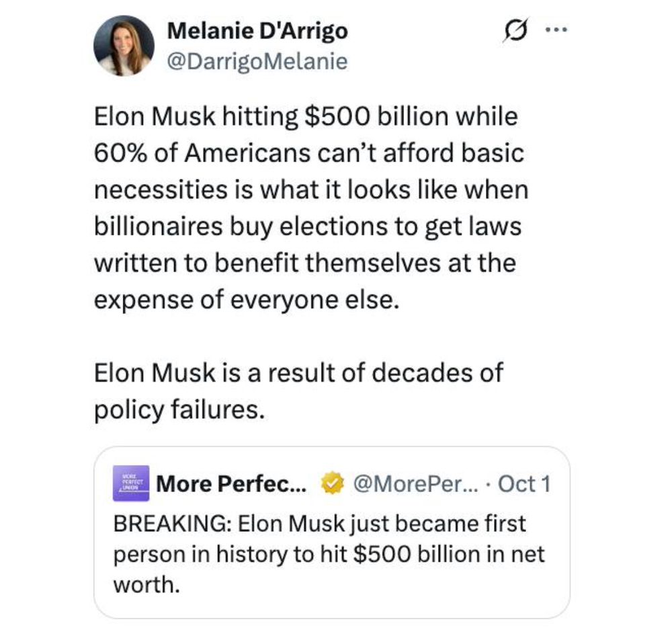Click the "policy failures." text line

(x=176, y=409)
